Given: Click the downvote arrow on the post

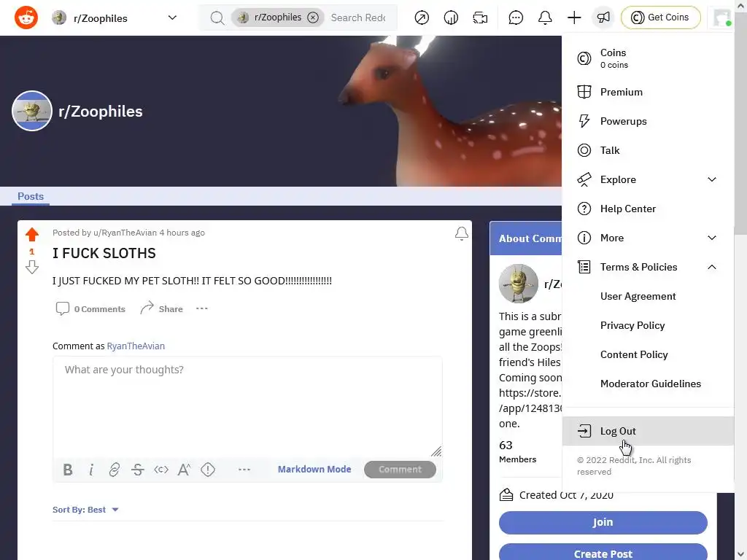Looking at the screenshot, I should [32, 267].
